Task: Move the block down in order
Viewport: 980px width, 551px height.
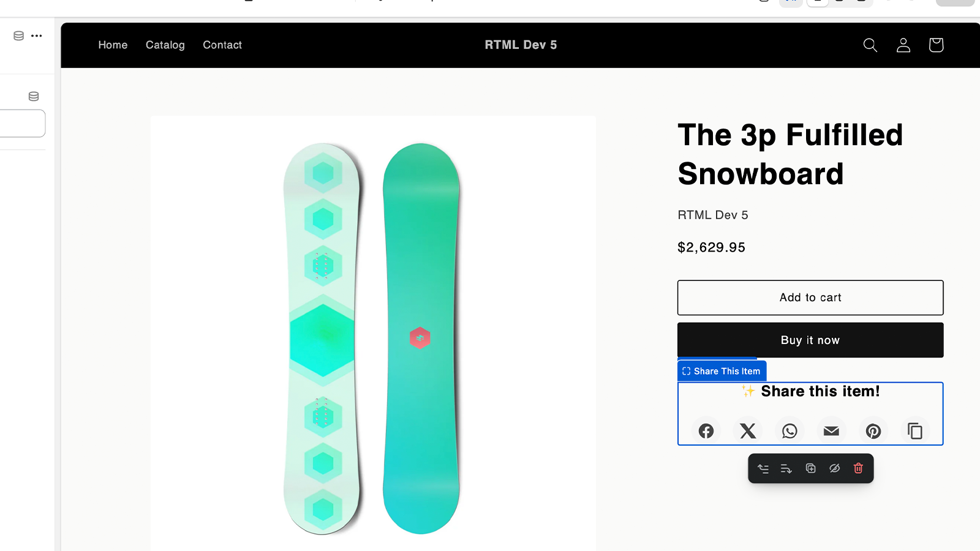Action: tap(786, 468)
